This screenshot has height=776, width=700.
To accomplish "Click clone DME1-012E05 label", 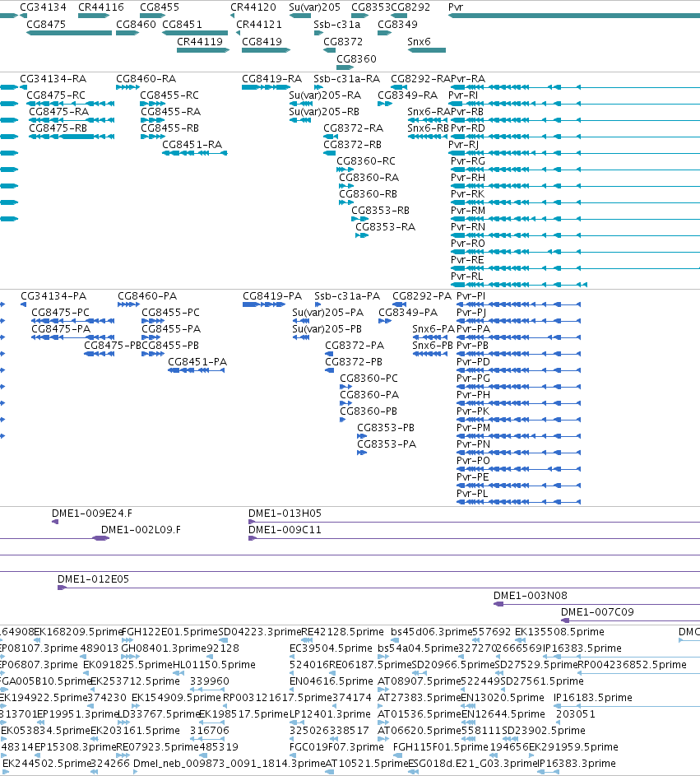I will [93, 579].
